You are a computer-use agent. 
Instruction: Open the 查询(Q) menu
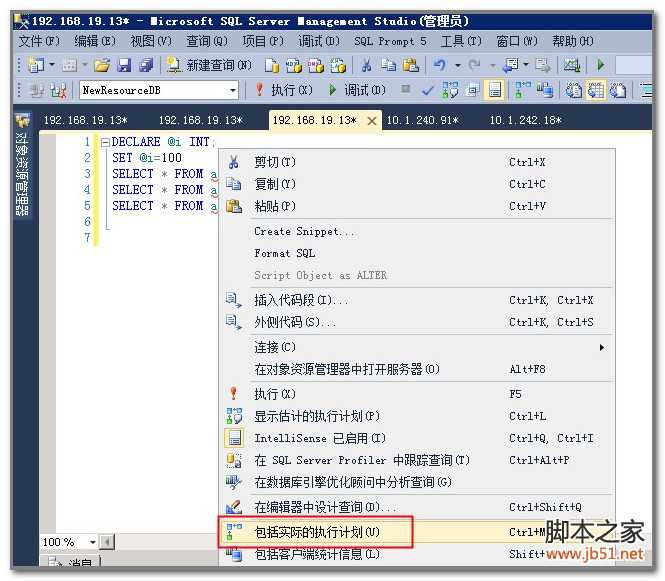coord(207,41)
